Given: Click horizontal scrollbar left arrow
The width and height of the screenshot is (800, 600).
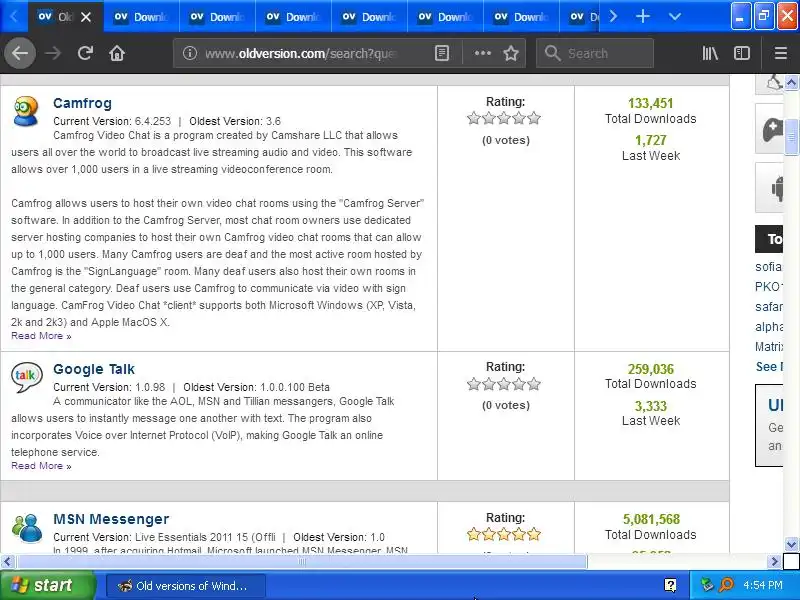Looking at the screenshot, I should tap(7, 562).
